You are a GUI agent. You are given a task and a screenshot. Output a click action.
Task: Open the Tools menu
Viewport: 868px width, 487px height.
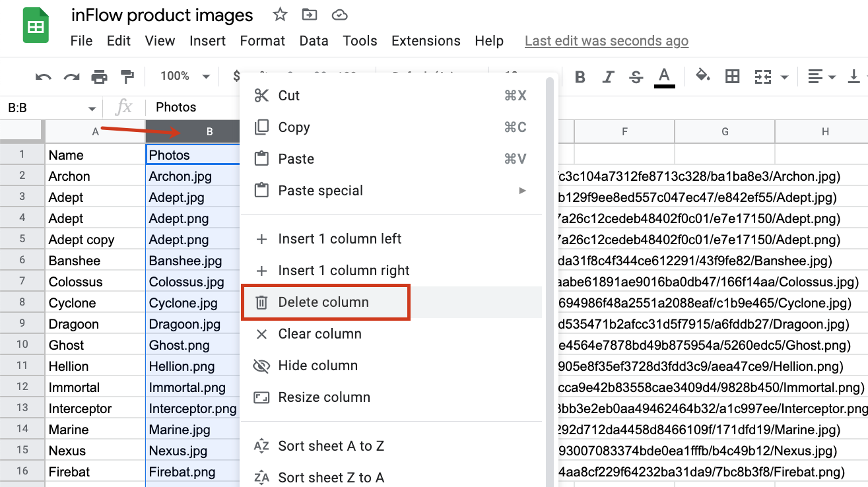tap(360, 41)
